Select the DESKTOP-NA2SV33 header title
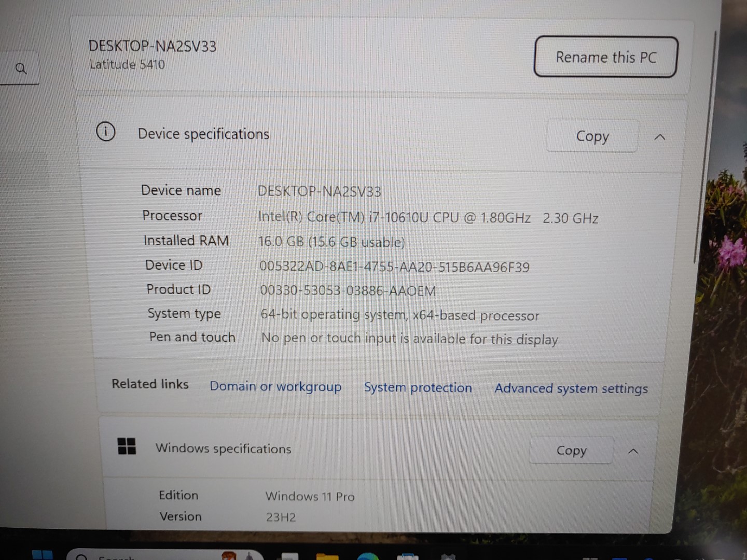The height and width of the screenshot is (560, 747). click(x=153, y=46)
